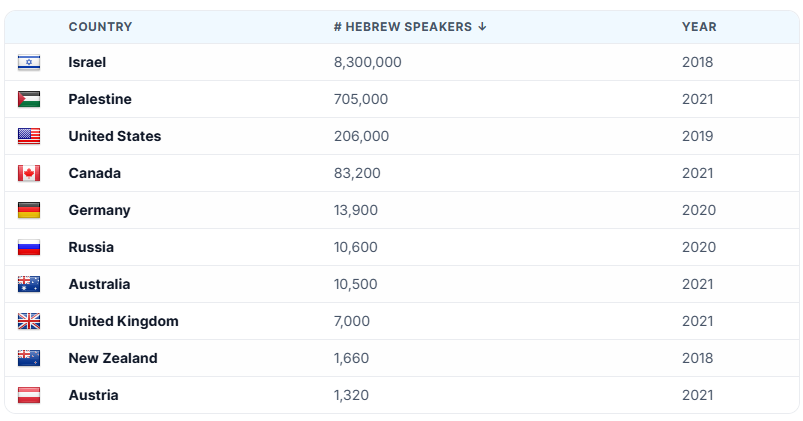
Task: Click the Germany row year 2020
Action: pos(699,210)
